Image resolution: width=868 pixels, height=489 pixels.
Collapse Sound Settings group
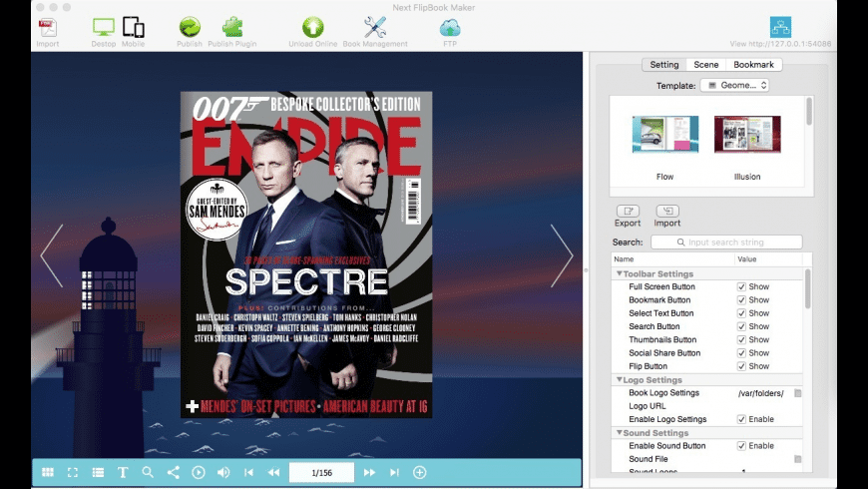[x=619, y=432]
